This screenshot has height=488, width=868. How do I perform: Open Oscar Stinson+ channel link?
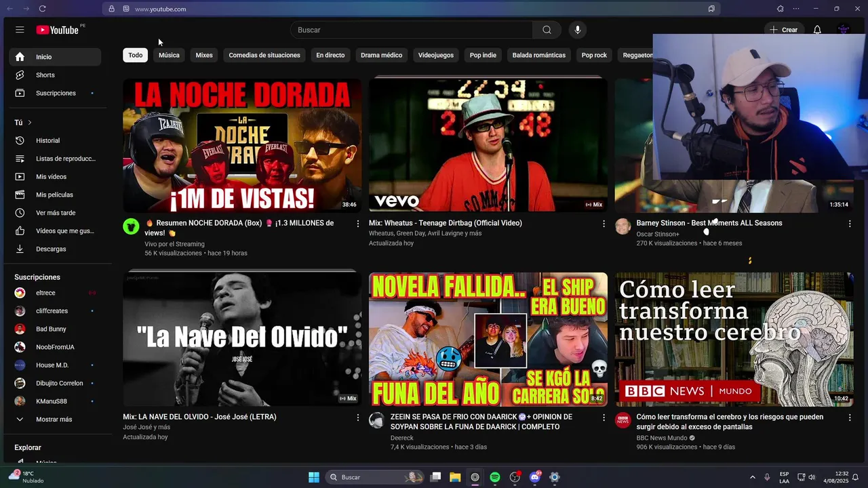[x=658, y=234]
